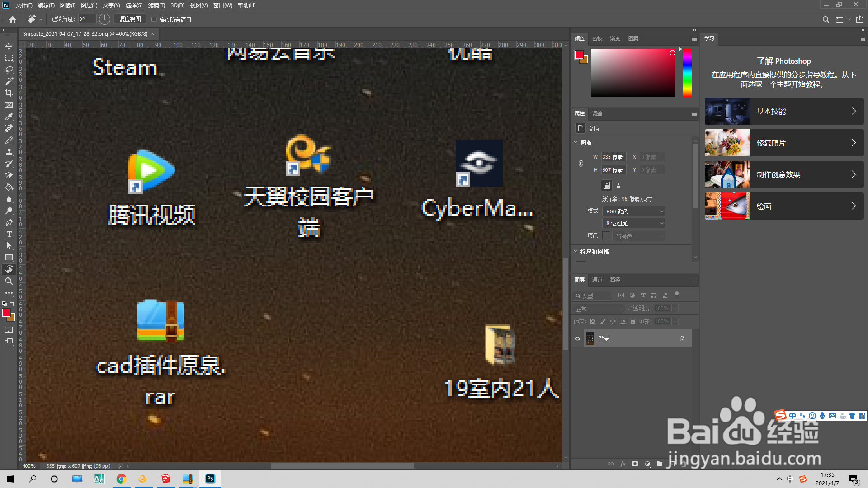
Task: Select the History Brush tool
Action: tap(9, 164)
